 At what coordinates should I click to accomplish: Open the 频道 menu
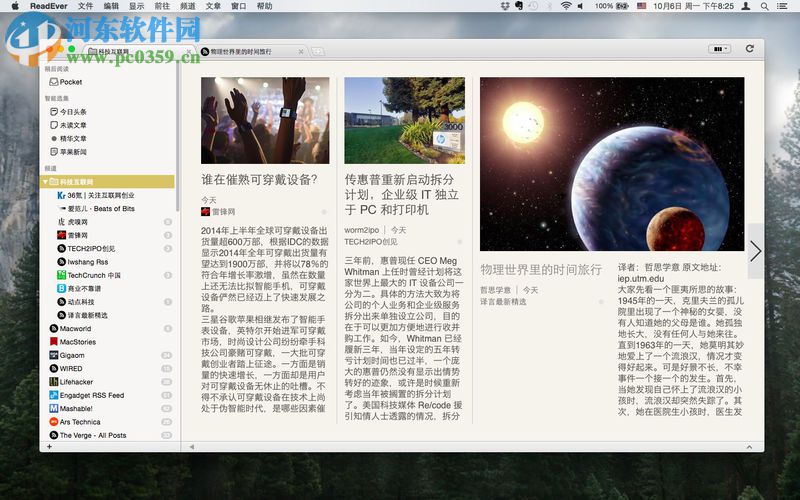[x=188, y=6]
